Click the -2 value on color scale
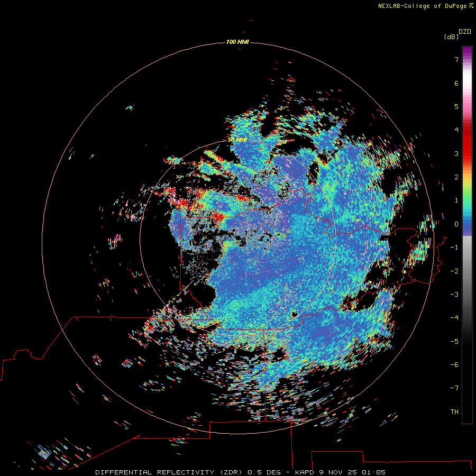 coord(454,271)
